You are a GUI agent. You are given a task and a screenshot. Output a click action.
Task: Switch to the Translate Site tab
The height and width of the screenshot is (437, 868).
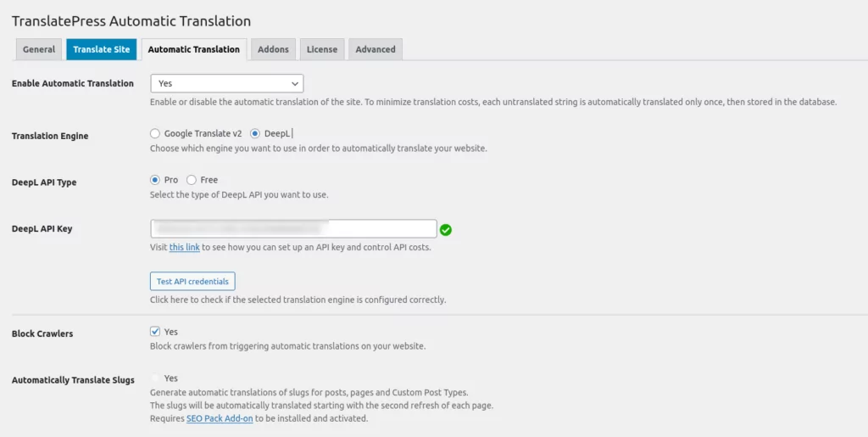point(102,49)
